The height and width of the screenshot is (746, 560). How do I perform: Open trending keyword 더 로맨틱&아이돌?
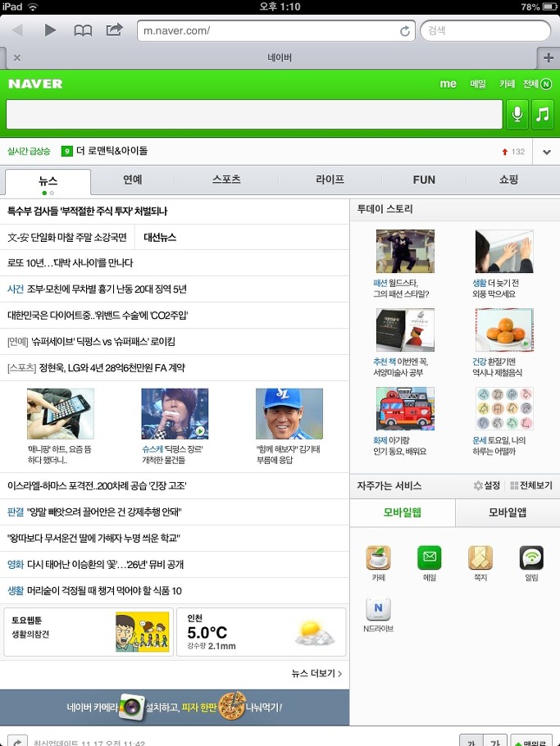point(112,151)
